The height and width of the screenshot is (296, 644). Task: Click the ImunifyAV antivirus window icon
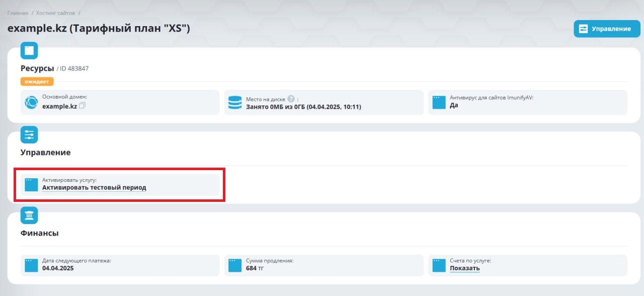[x=439, y=103]
